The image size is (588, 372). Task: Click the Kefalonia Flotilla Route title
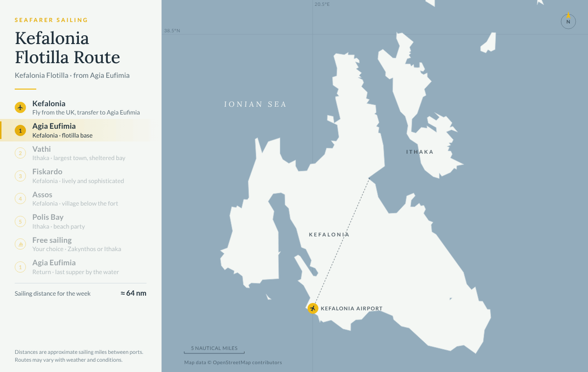point(68,47)
